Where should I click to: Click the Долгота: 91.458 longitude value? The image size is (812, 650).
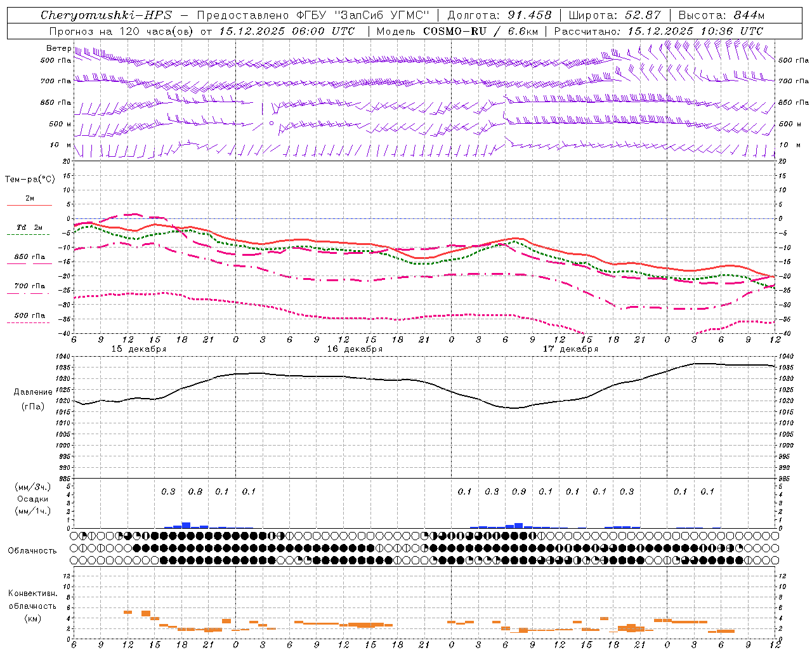click(x=499, y=15)
